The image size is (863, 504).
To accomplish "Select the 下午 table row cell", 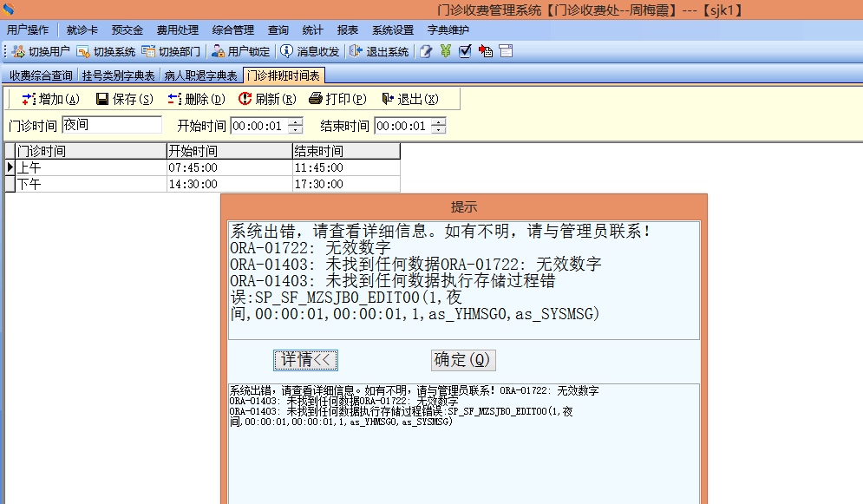I will point(91,184).
